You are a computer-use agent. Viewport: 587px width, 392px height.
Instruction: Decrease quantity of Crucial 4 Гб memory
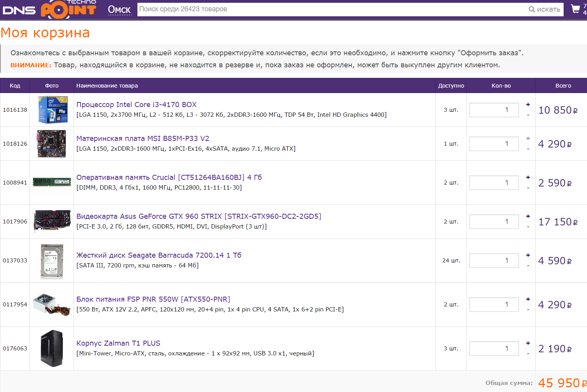(x=528, y=188)
